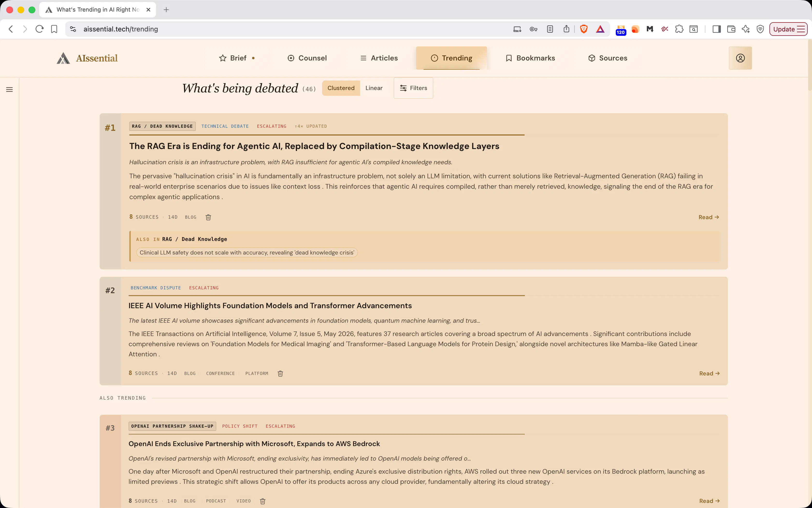Reload the current page
Viewport: 812px width, 508px height.
pyautogui.click(x=39, y=29)
